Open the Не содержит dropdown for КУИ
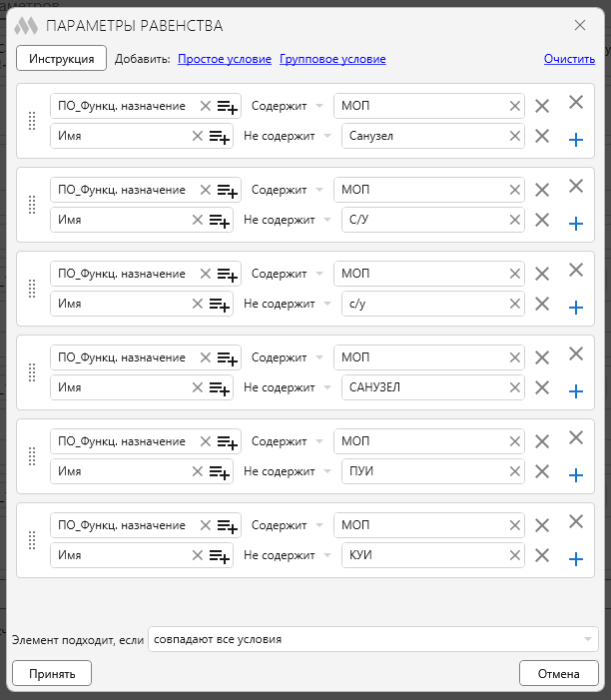 (287, 555)
